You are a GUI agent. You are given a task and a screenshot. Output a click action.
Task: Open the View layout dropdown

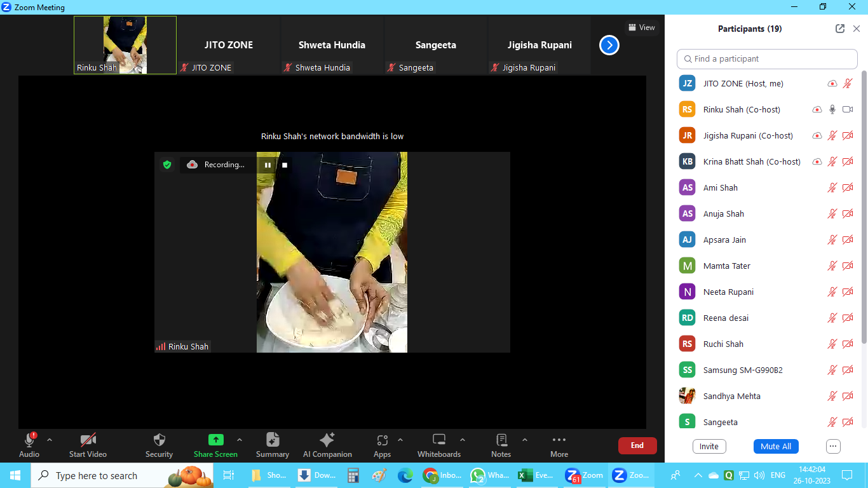641,27
